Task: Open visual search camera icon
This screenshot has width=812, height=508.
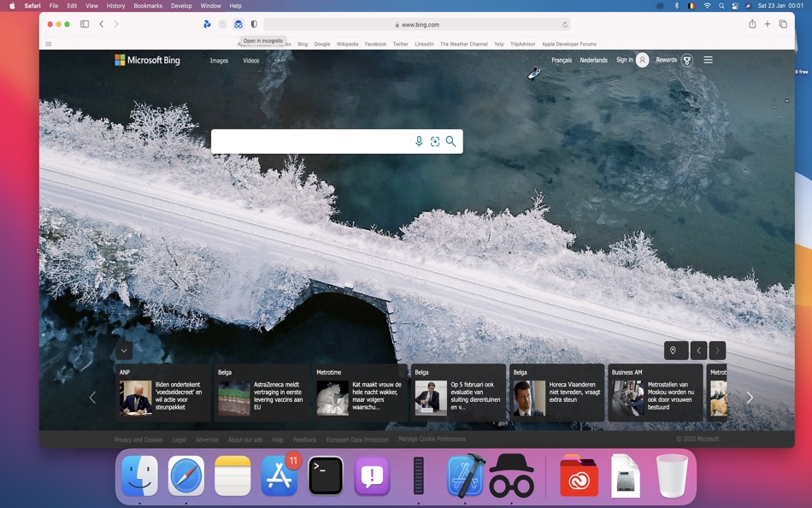Action: tap(435, 141)
